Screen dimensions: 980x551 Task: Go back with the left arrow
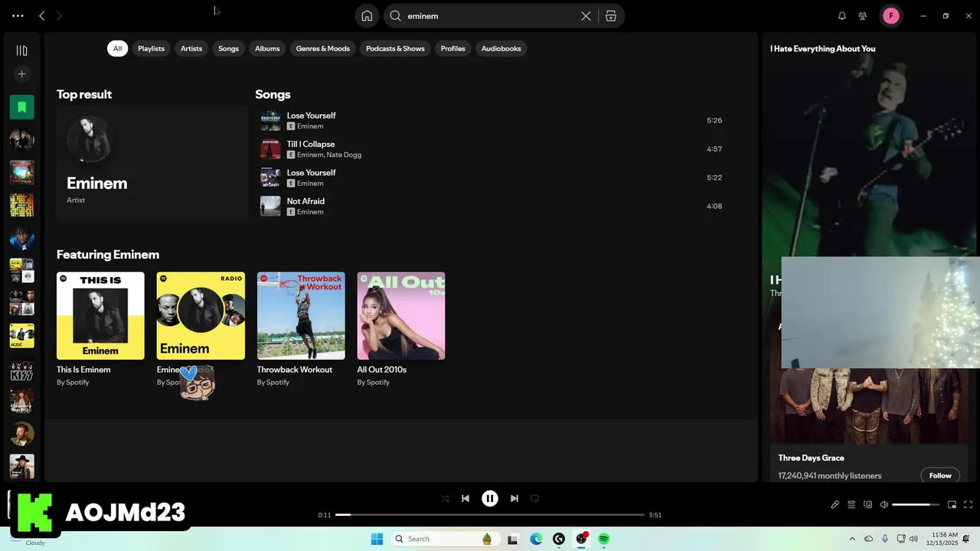[42, 15]
